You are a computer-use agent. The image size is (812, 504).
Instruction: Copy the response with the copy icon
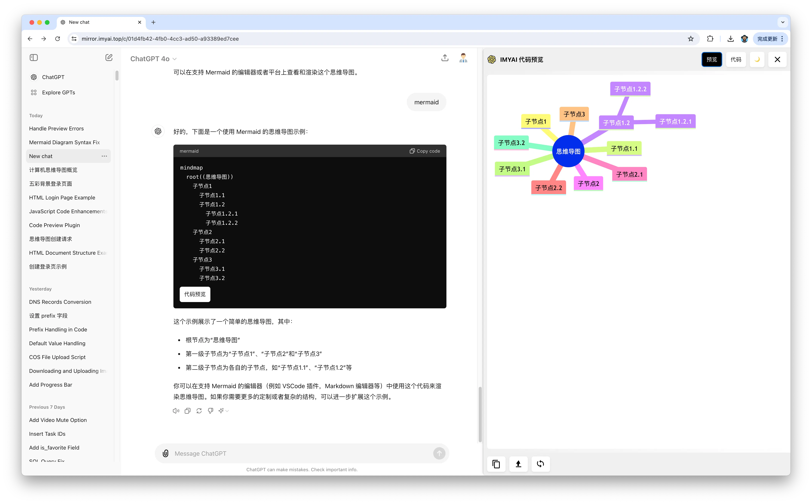coord(188,411)
